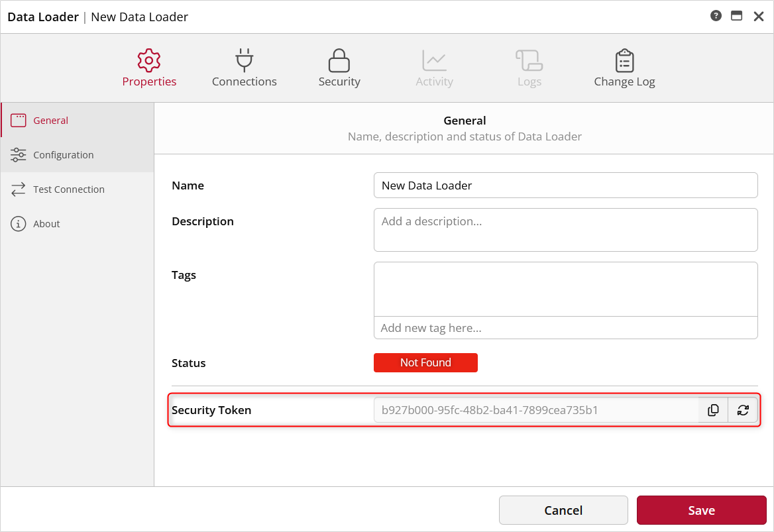
Task: Click 'Name, description and status of Data Loader' text
Action: click(x=465, y=136)
